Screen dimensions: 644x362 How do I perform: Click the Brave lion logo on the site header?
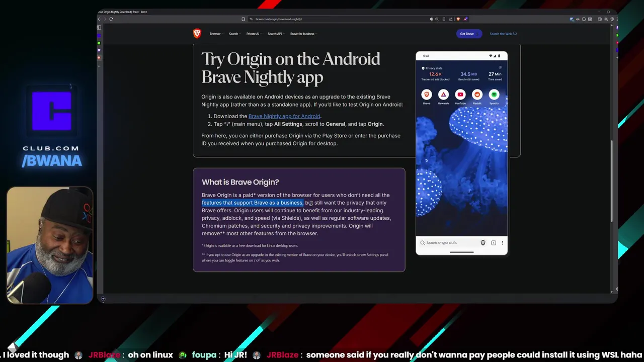point(197,34)
